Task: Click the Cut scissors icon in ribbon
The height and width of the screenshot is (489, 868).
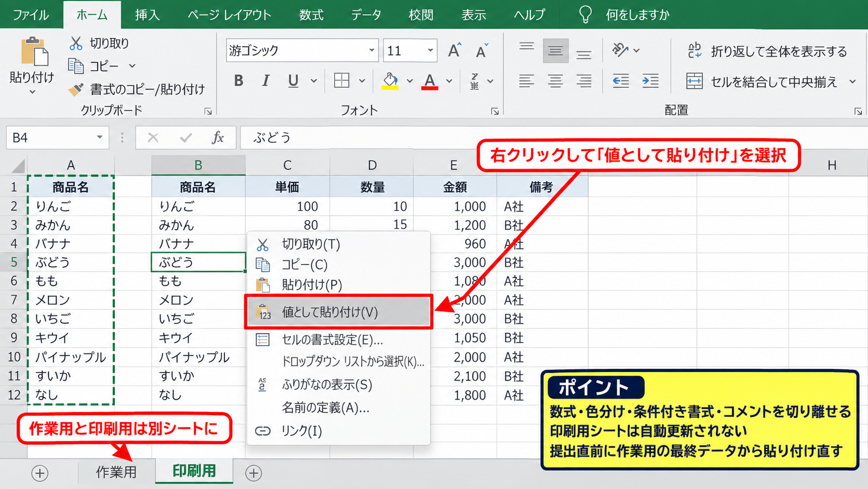Action: (x=76, y=43)
